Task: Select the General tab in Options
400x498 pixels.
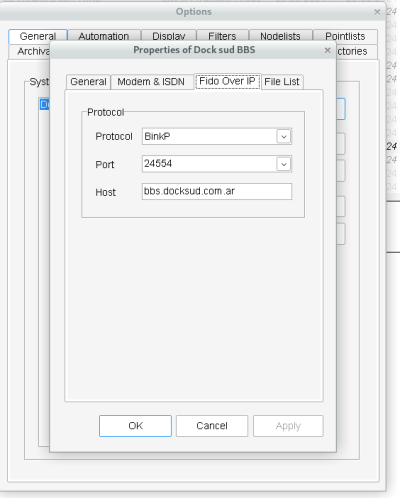Action: tap(38, 36)
